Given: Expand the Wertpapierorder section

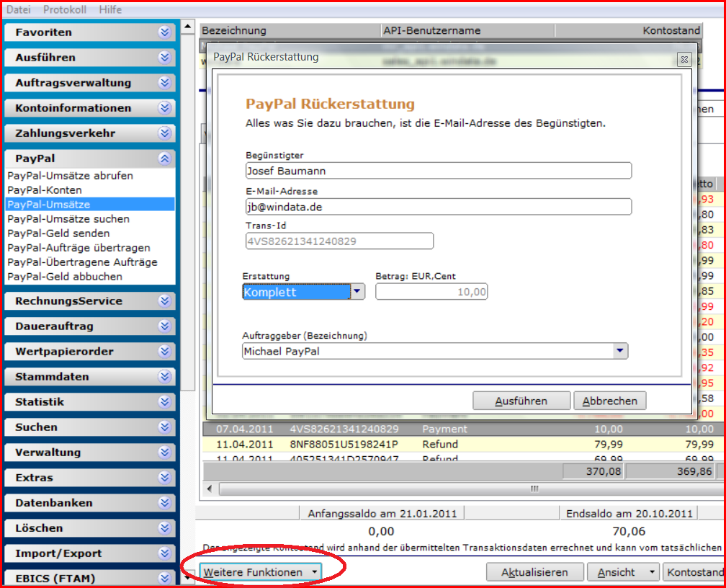Looking at the screenshot, I should 164,351.
